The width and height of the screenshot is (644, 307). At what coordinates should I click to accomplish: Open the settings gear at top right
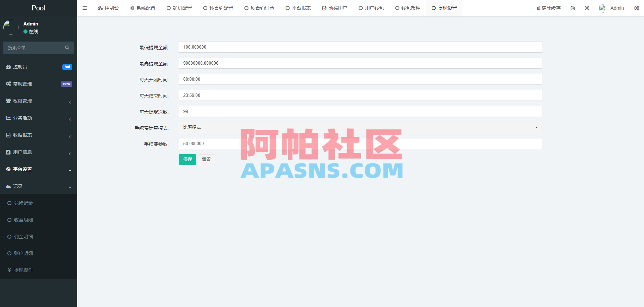pos(636,8)
